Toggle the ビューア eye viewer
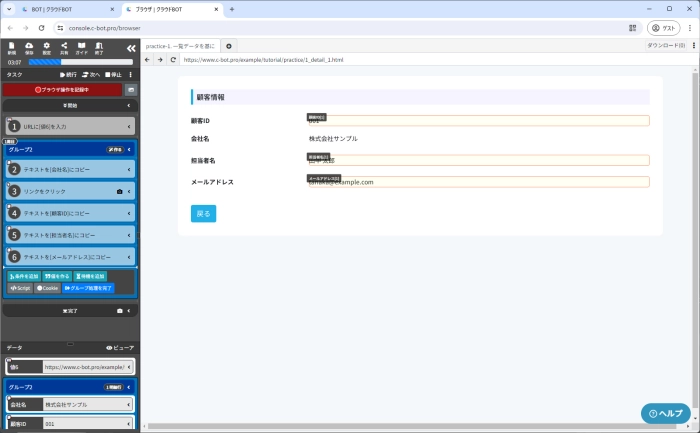700x433 pixels. pos(119,347)
